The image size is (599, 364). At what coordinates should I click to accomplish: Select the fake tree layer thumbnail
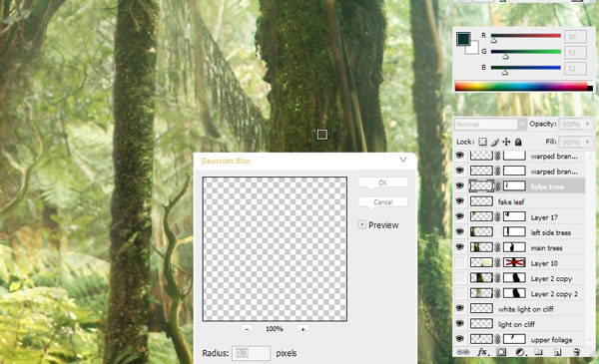(x=481, y=186)
